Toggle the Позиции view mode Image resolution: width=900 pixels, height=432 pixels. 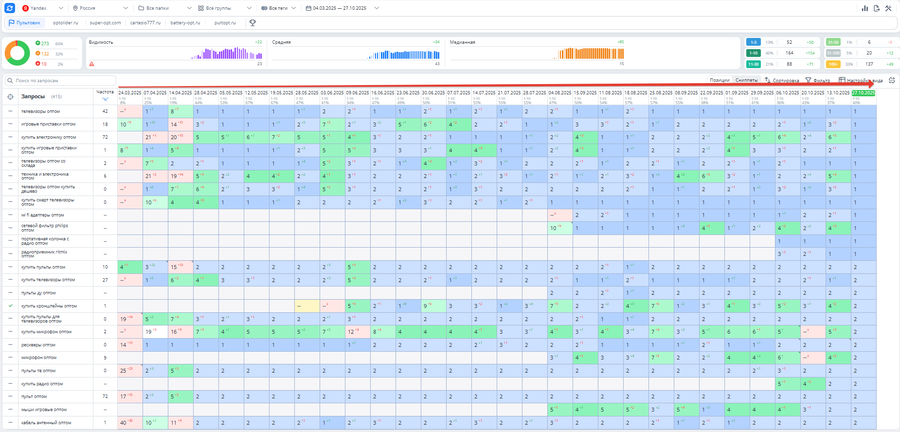click(x=719, y=79)
